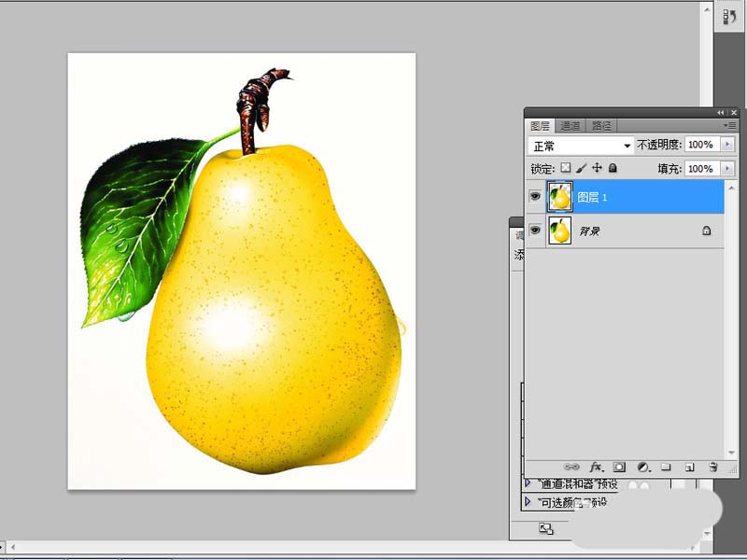Add a layer mask
The image size is (747, 560).
point(618,467)
